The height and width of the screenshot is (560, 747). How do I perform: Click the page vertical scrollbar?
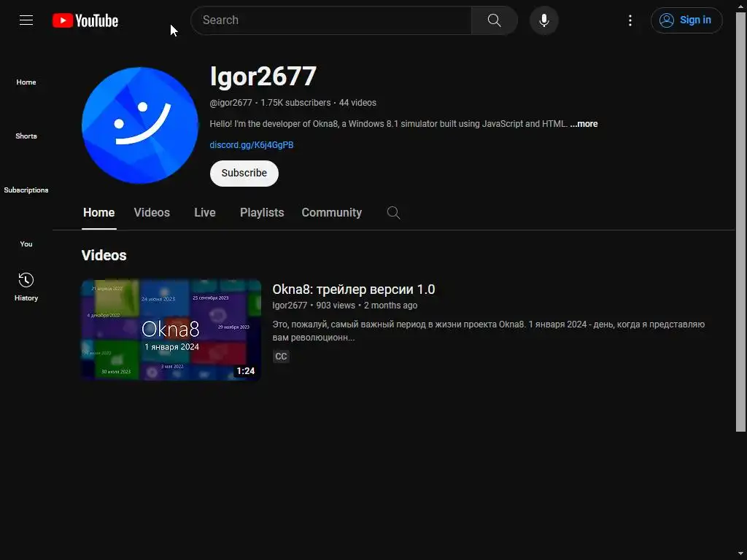pos(740,222)
